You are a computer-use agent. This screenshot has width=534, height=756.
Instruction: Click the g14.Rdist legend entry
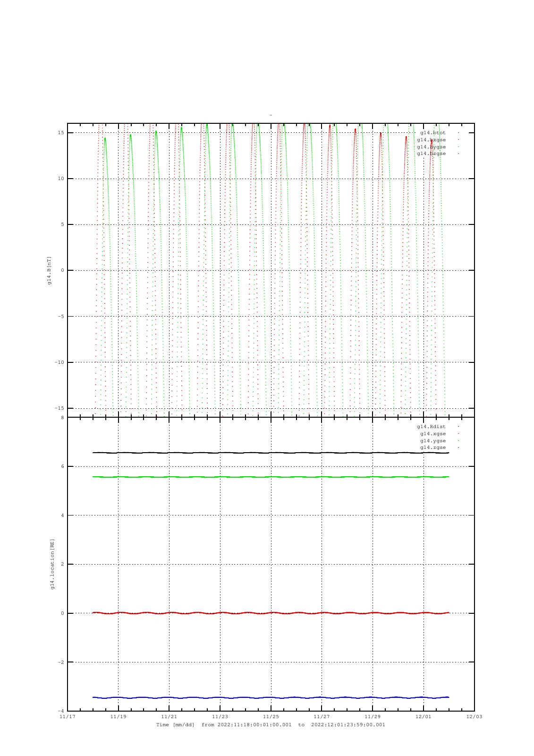pyautogui.click(x=431, y=427)
